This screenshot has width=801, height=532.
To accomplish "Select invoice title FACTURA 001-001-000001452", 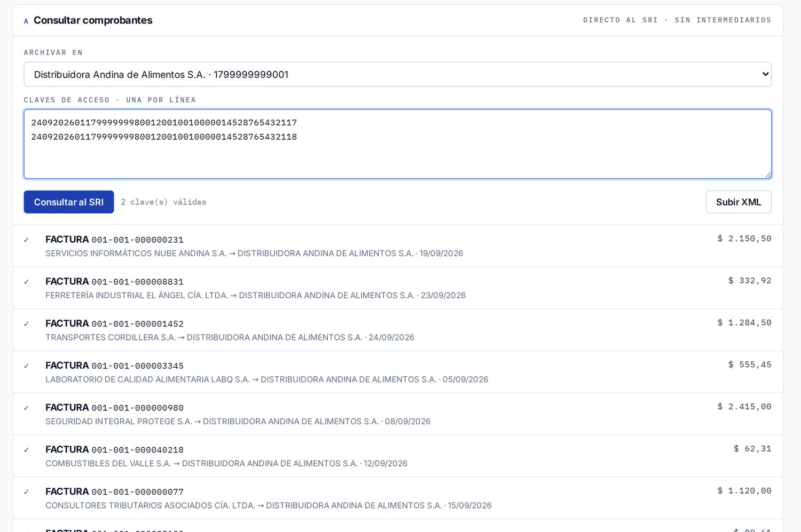I will coord(115,324).
